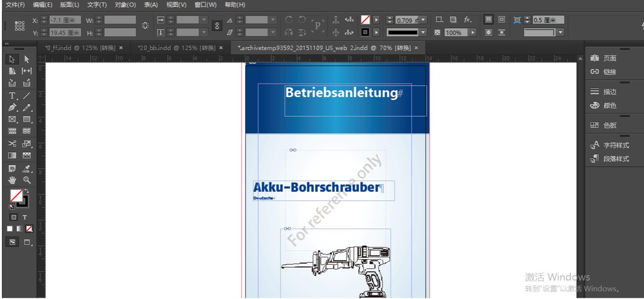Click the fill color swatch in control bar
The width and height of the screenshot is (644, 299).
365,20
